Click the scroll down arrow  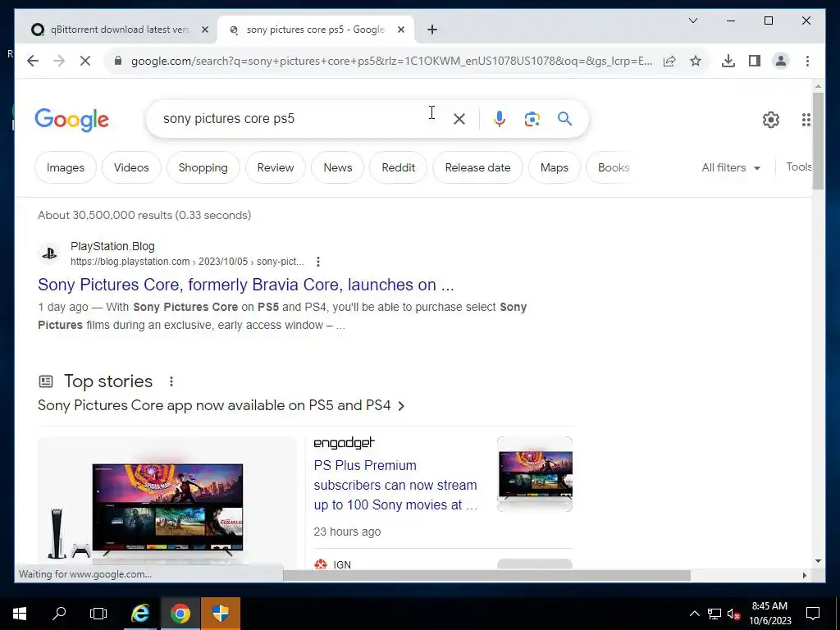coord(818,561)
